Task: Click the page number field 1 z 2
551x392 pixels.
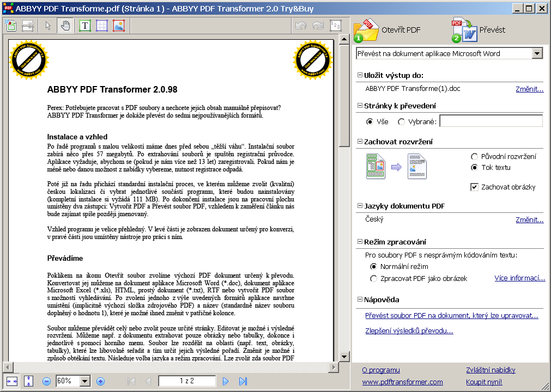Action: (187, 381)
